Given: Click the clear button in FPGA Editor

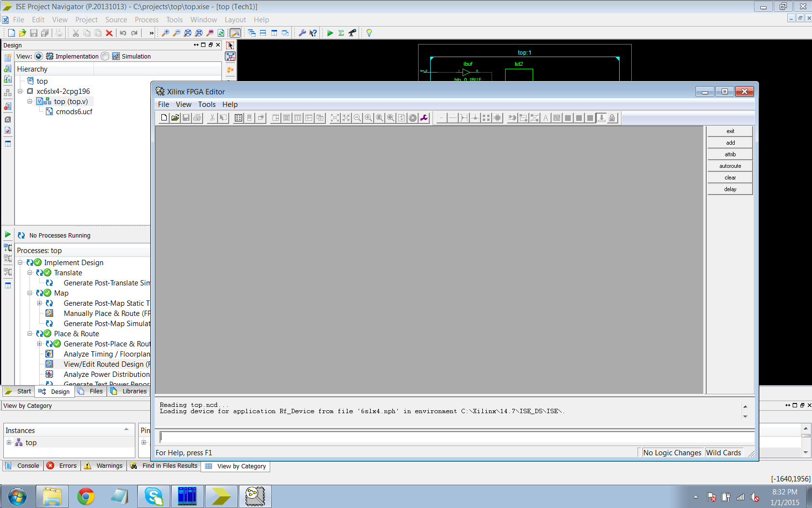Looking at the screenshot, I should click(x=730, y=178).
